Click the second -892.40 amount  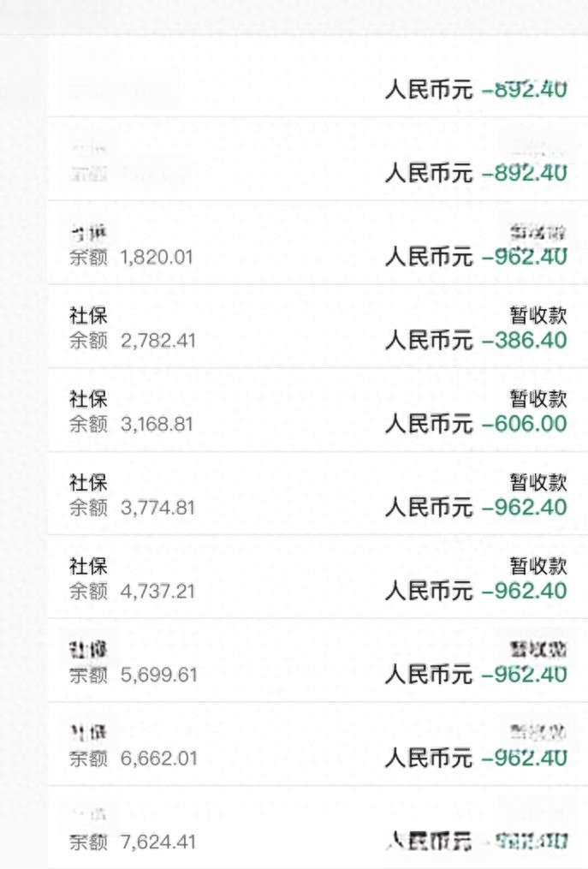click(x=525, y=173)
